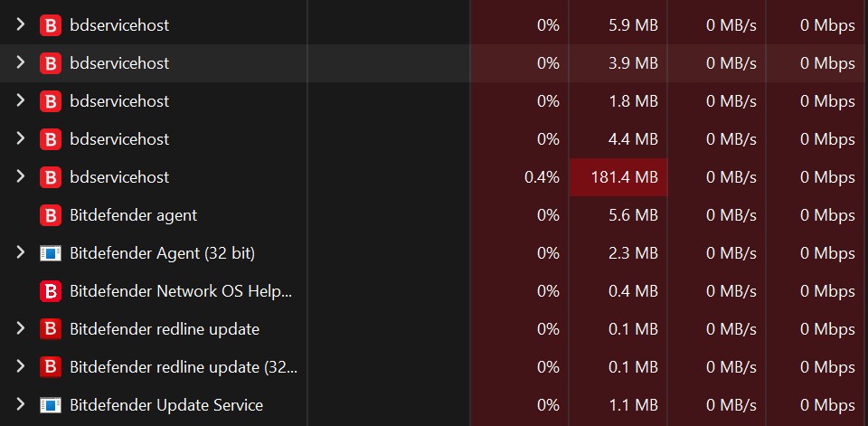Select the Bitdefender agent process name
This screenshot has width=868, height=426.
tap(134, 215)
